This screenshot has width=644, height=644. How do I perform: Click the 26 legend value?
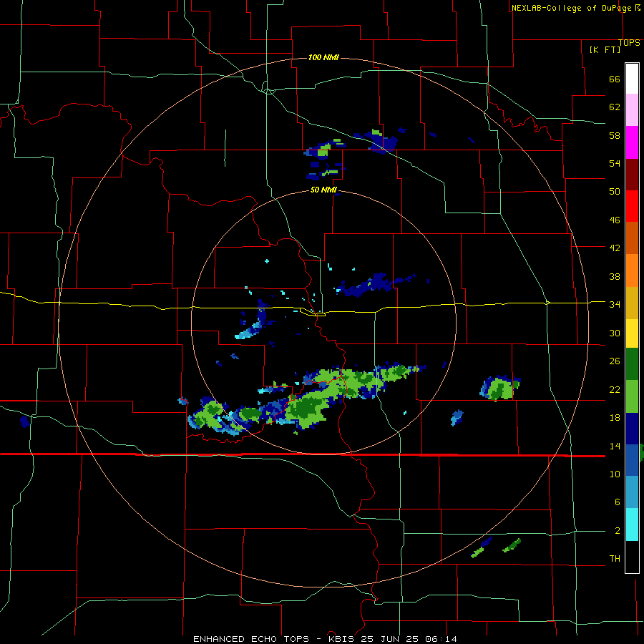pyautogui.click(x=615, y=361)
